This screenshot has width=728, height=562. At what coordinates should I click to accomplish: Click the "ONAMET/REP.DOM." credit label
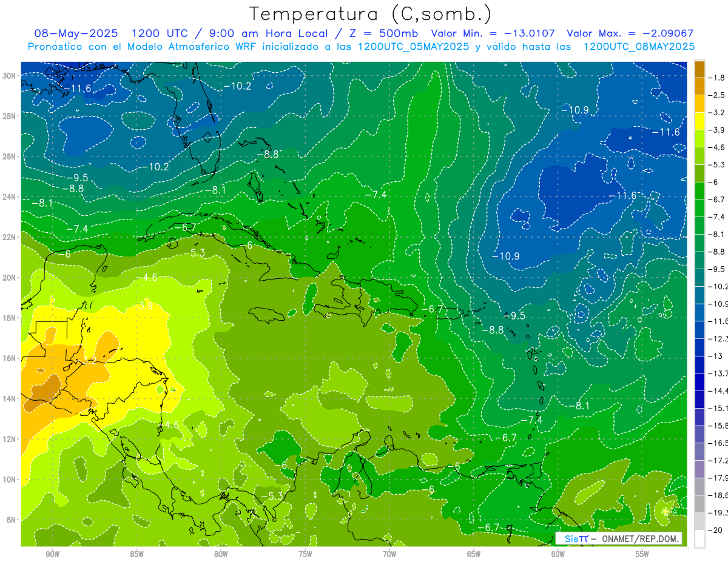[x=639, y=538]
